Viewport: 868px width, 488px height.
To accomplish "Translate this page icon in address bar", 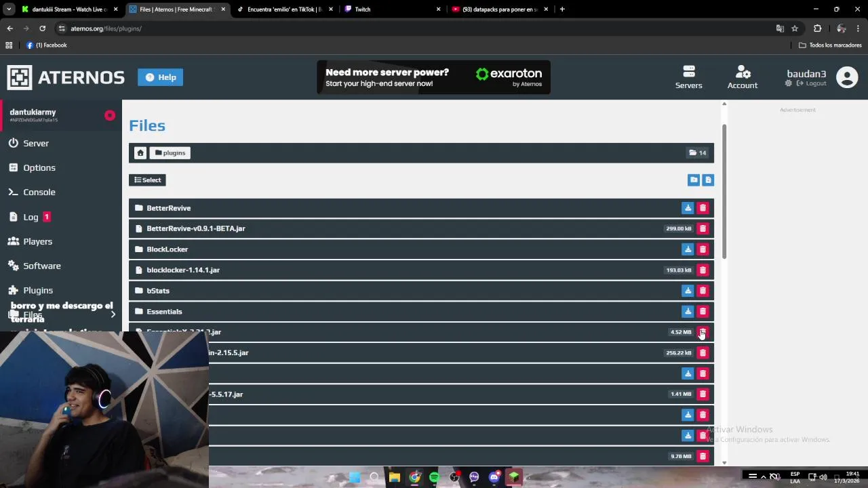I will tap(780, 28).
